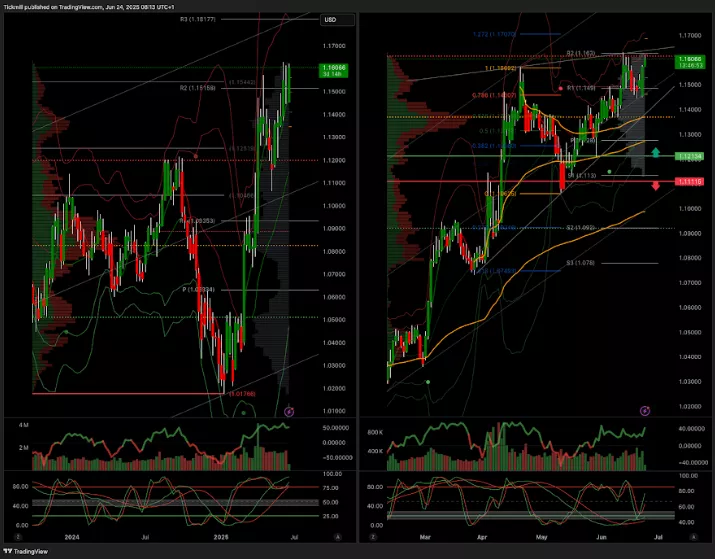Screen dimensions: 715x559
Task: Click the R3 (1.18177) pivot label
Action: click(x=200, y=19)
